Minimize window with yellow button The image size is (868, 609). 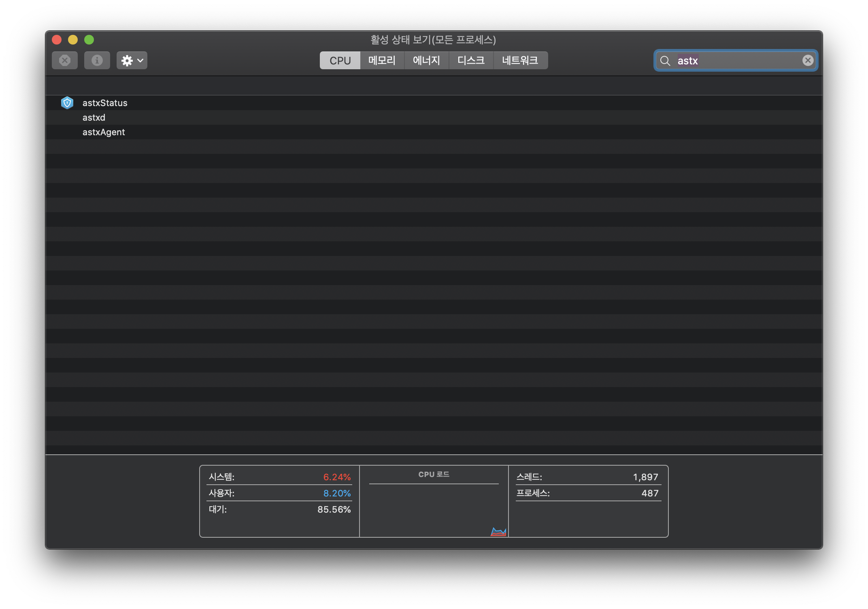[73, 40]
